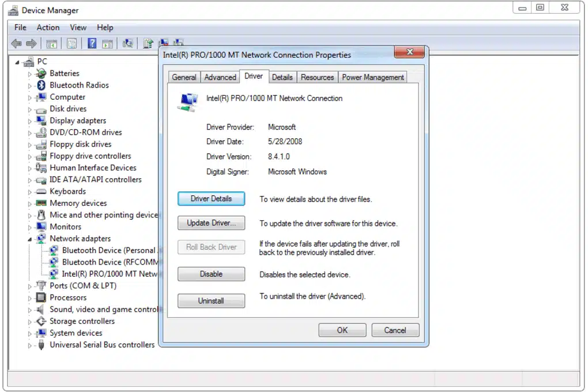
Task: Select the Monitors category icon
Action: point(41,227)
